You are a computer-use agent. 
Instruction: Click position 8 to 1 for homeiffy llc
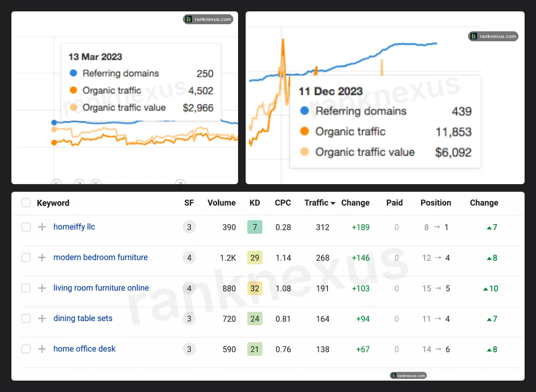click(436, 227)
